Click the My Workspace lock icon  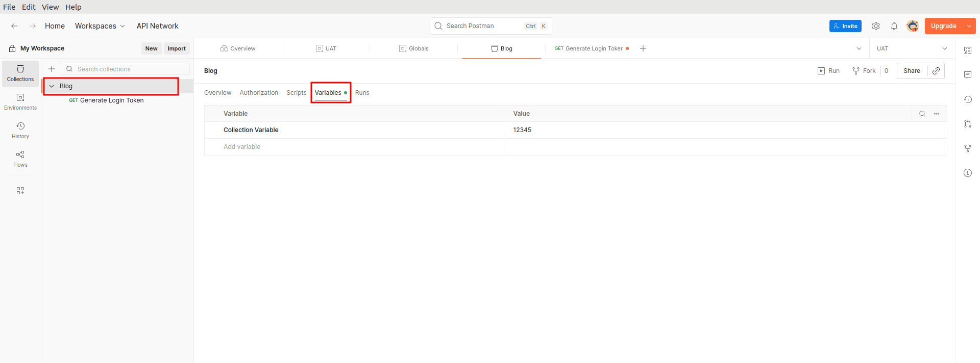click(x=12, y=48)
